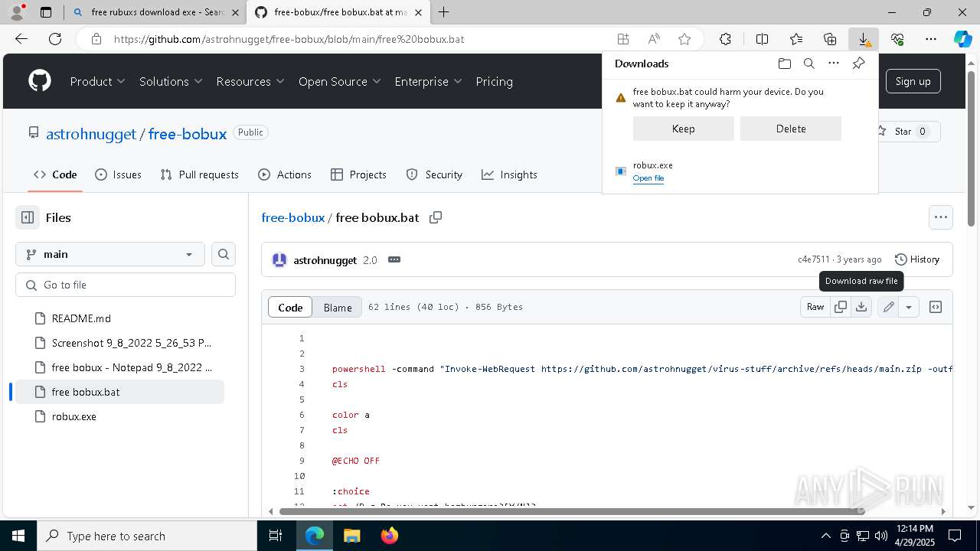Add this page to favorites star
The width and height of the screenshot is (980, 551).
click(684, 39)
